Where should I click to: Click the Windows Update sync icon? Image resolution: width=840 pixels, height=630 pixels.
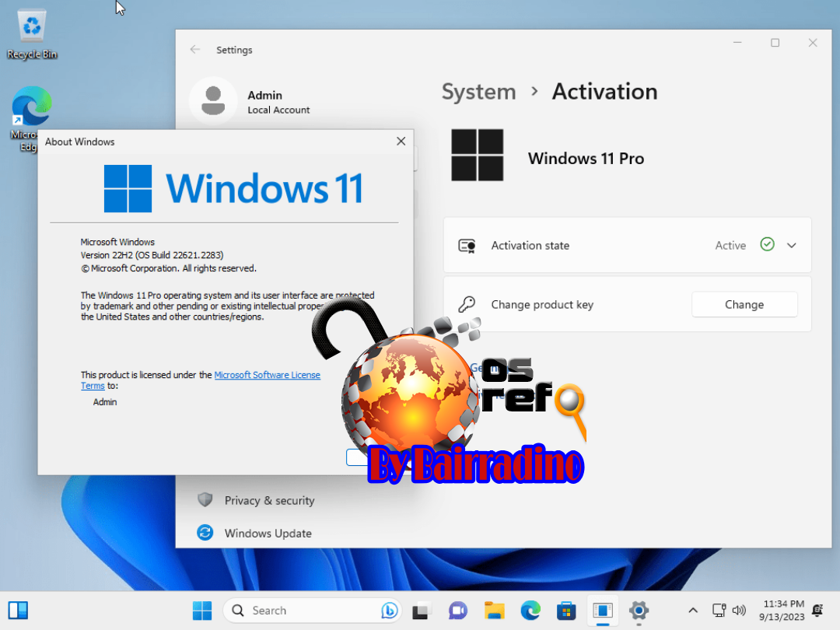point(205,533)
